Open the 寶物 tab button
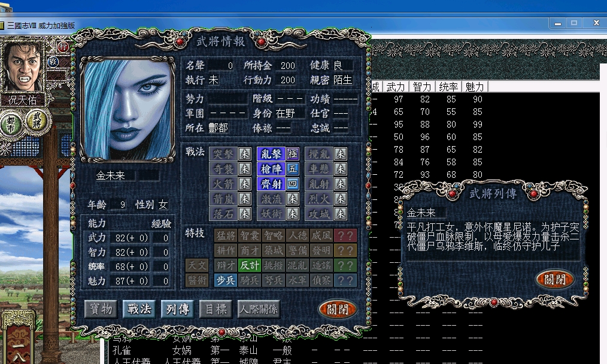This screenshot has width=607, height=364. (x=101, y=309)
